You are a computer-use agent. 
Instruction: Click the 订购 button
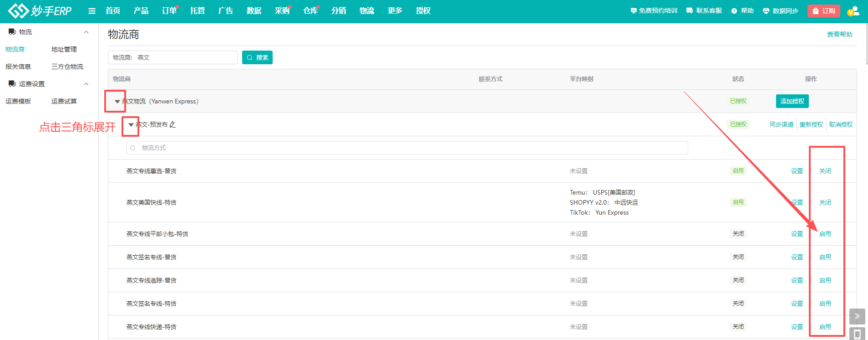coord(824,11)
